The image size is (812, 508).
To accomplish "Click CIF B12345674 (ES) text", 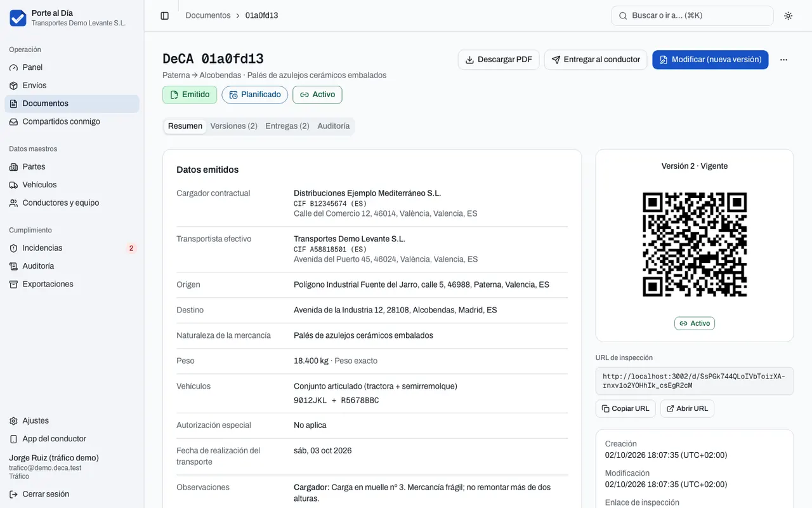I will [331, 204].
